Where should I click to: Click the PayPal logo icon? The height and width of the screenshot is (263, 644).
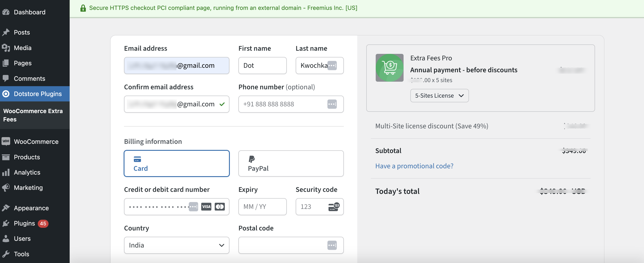(251, 159)
